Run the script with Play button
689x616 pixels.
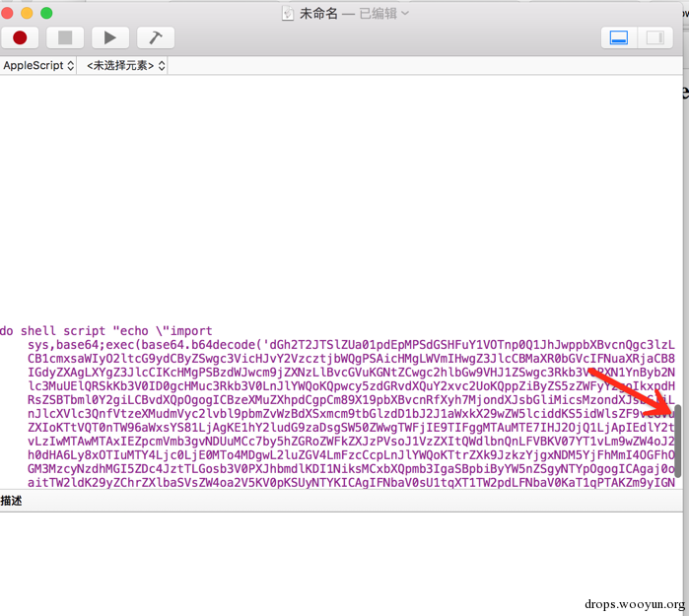(110, 37)
